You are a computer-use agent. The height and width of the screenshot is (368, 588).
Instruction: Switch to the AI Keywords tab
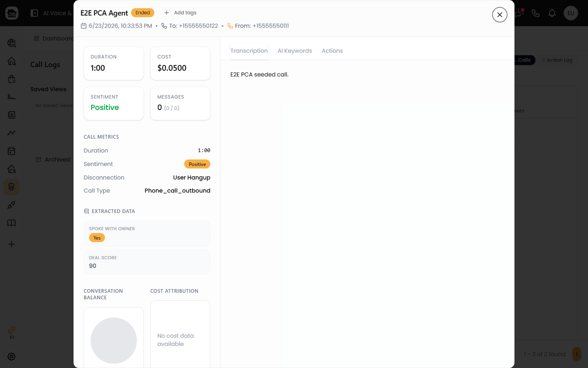pos(295,51)
